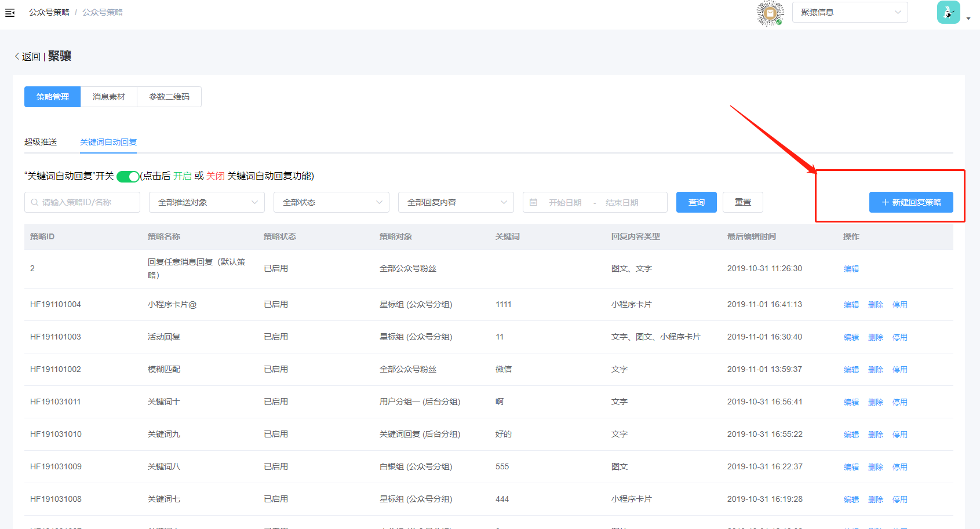Select the 超级推送 sub-tab
The height and width of the screenshot is (529, 980).
pyautogui.click(x=41, y=142)
